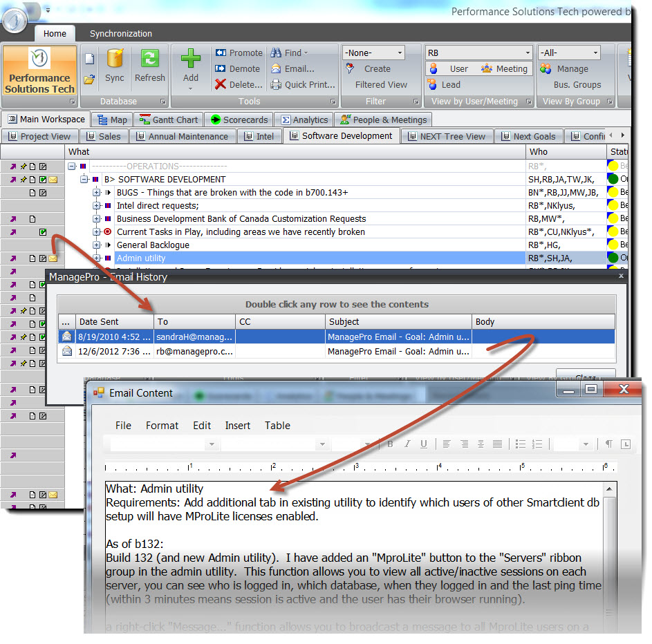Click email icon beside SOFTWARE DEVELOPMENT row
652x644 pixels.
coord(53,180)
